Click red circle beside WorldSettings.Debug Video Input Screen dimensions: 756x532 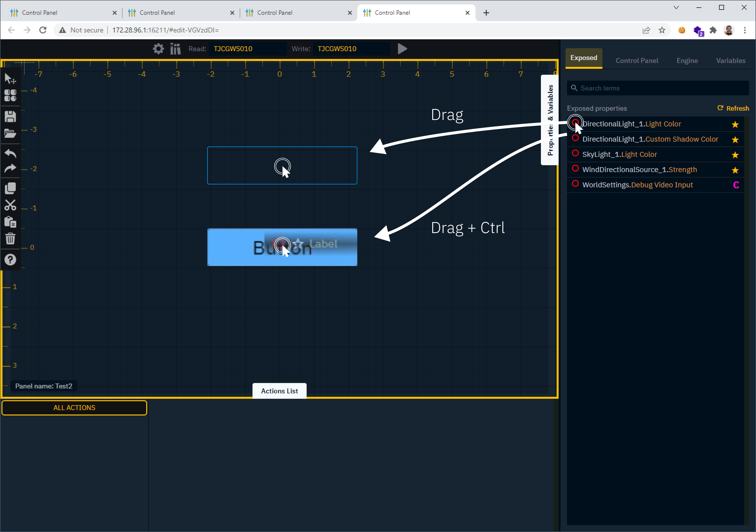[575, 184]
